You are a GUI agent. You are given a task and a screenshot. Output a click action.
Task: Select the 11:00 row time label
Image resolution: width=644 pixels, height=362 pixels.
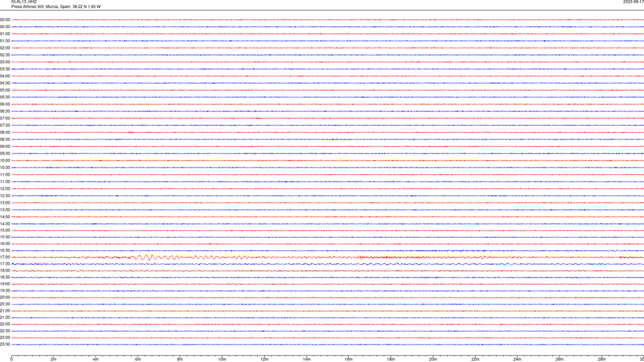(5, 175)
